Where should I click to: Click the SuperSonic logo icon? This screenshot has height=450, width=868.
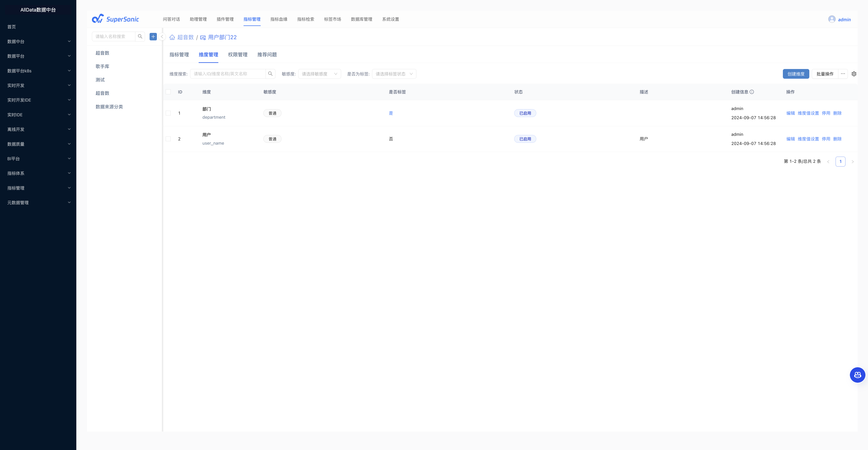[x=98, y=18]
